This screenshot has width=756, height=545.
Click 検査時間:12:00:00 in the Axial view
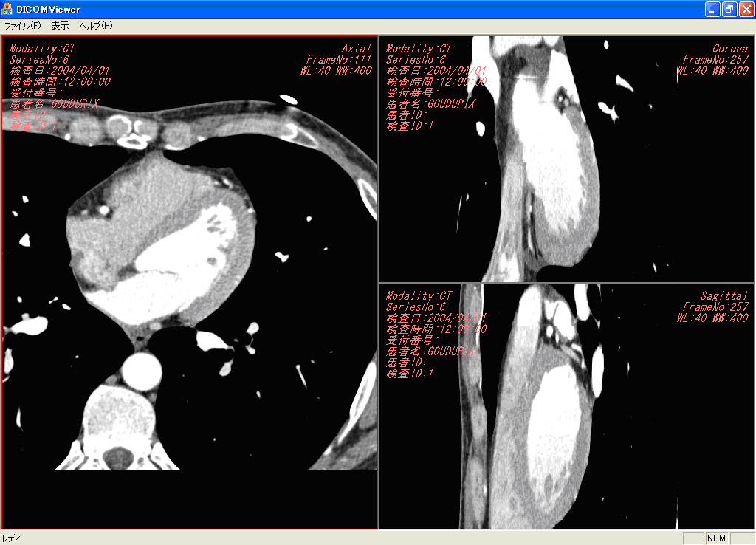pyautogui.click(x=61, y=82)
